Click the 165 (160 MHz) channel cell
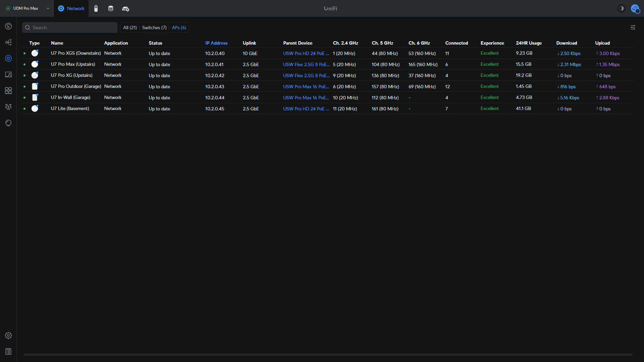 click(x=423, y=64)
